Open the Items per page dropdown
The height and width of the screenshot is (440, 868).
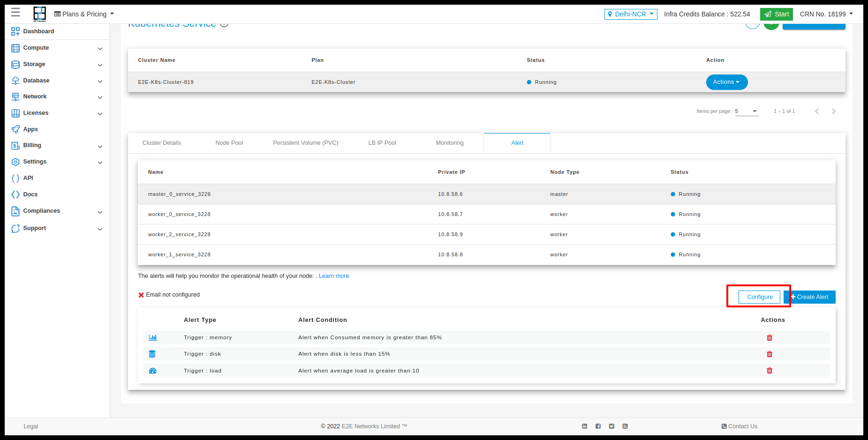point(747,111)
